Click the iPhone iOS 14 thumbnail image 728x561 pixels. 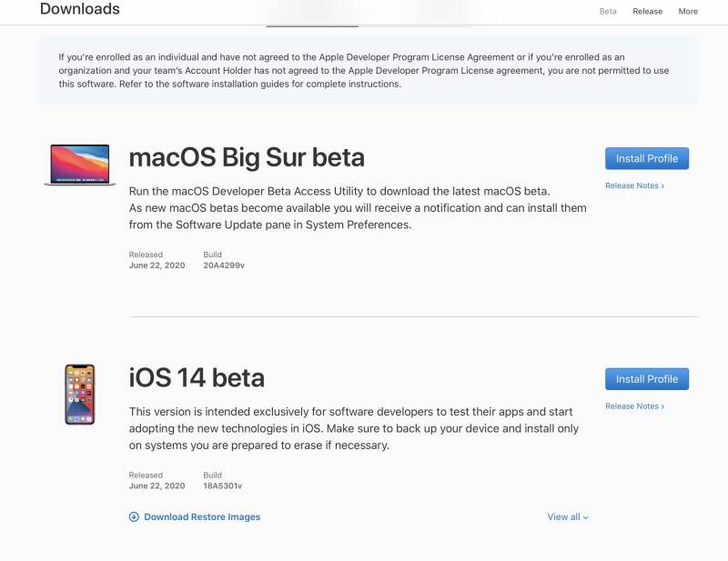pyautogui.click(x=80, y=395)
